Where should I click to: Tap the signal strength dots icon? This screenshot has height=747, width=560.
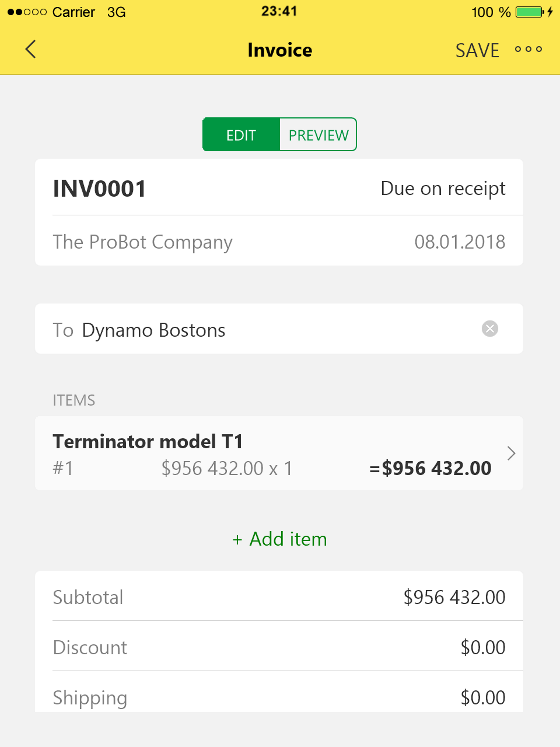coord(27,12)
